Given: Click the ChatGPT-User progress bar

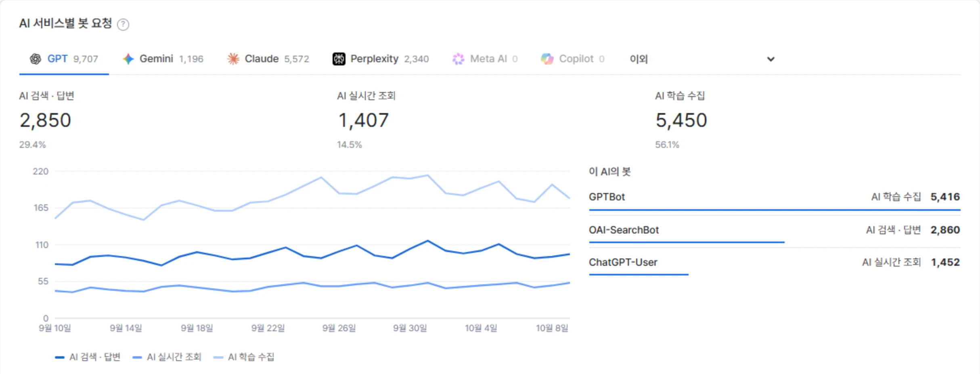Looking at the screenshot, I should point(639,275).
